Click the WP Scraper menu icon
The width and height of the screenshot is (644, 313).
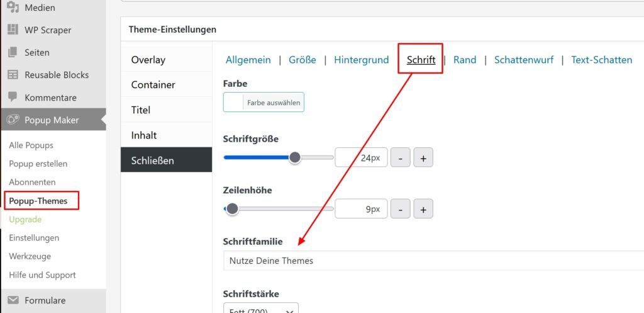pyautogui.click(x=13, y=30)
